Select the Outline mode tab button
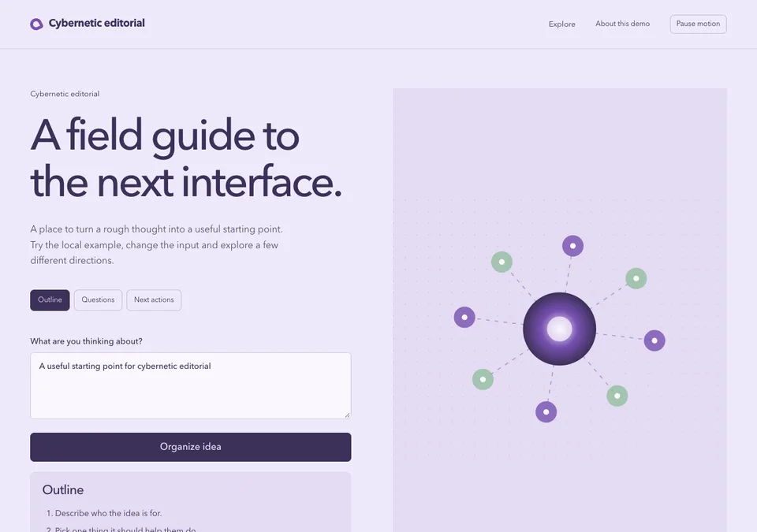 pyautogui.click(x=50, y=299)
